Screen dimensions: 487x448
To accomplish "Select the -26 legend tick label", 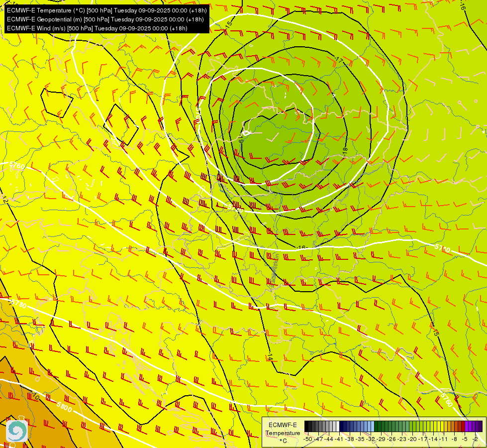I will coord(392,439).
